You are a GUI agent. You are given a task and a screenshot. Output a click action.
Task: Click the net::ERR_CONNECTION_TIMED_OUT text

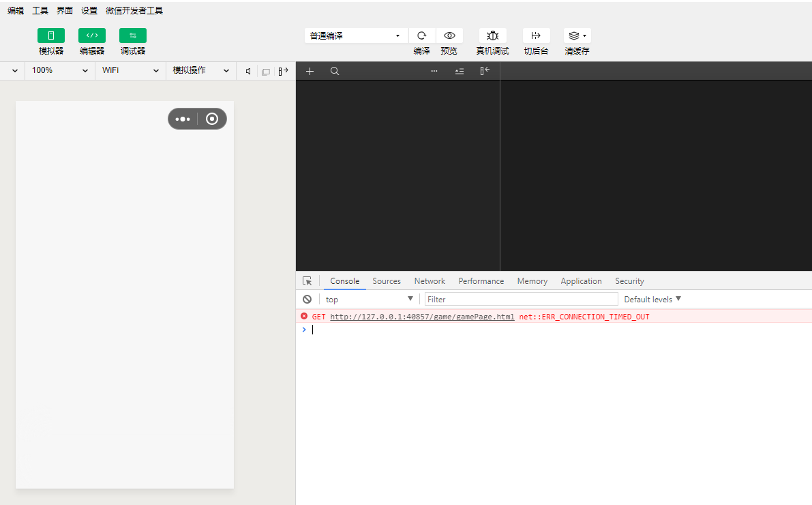coord(584,317)
